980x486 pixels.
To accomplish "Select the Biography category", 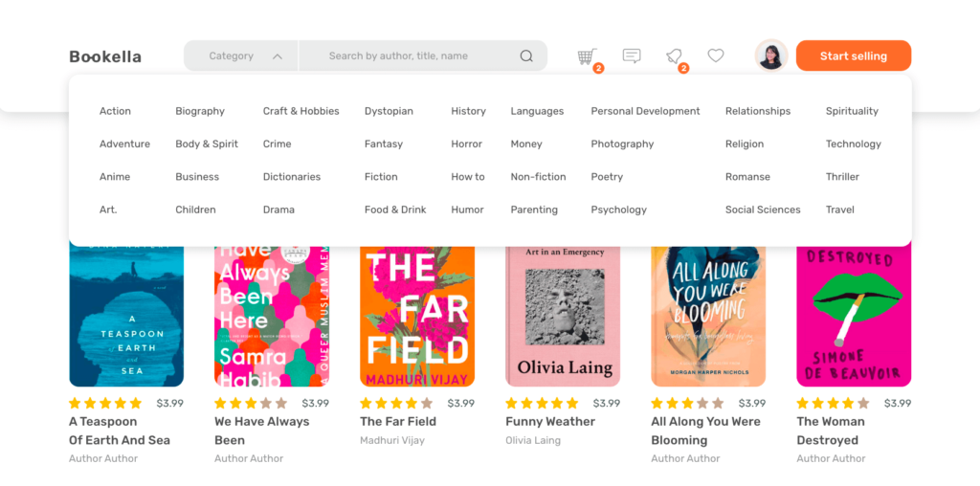I will [x=199, y=111].
